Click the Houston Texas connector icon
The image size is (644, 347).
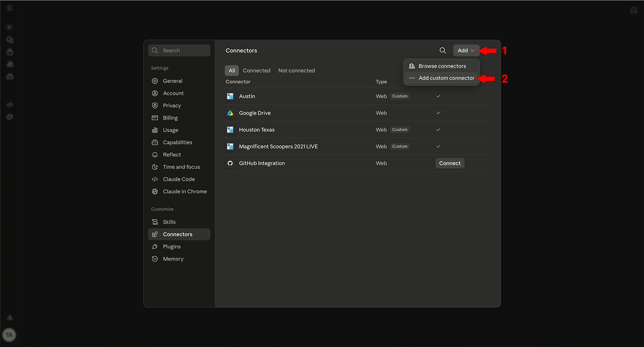pos(230,130)
